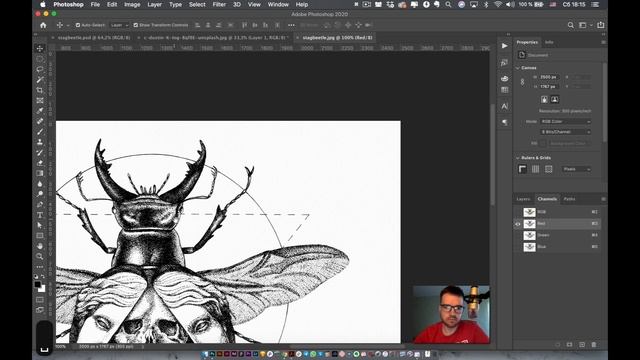Toggle width-height link icon in Canvas
The width and height of the screenshot is (640, 360).
coord(522,82)
